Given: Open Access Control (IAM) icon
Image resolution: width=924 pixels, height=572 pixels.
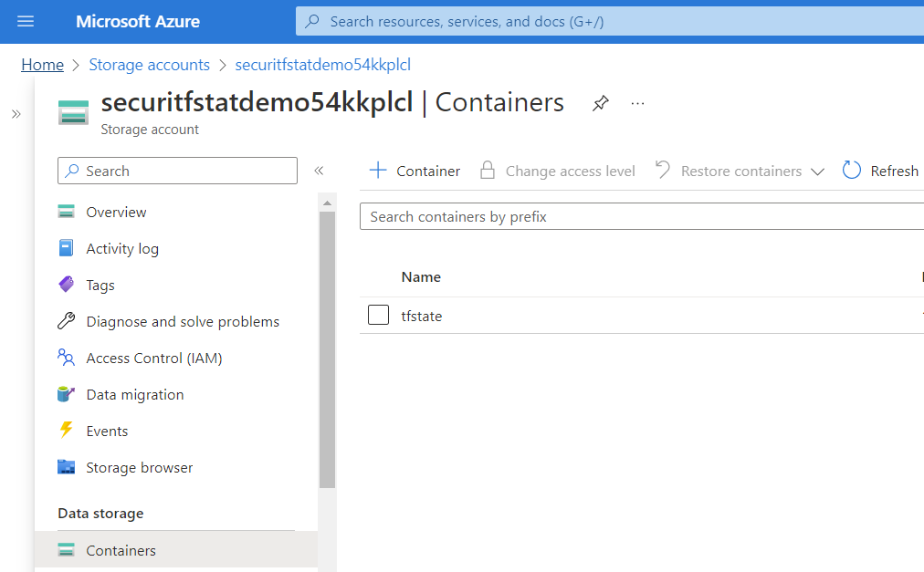Looking at the screenshot, I should [66, 358].
